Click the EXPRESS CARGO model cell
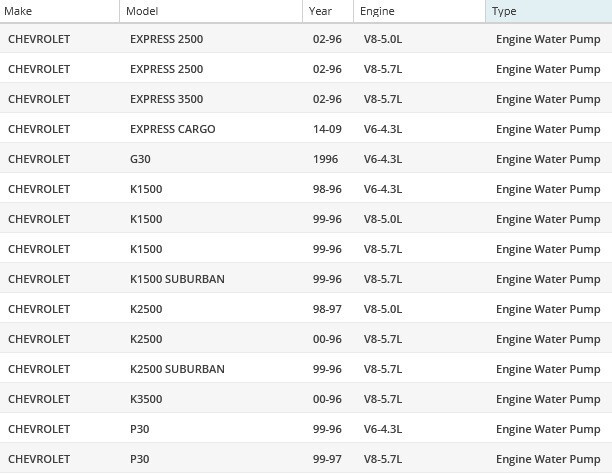The height and width of the screenshot is (474, 612). coord(172,129)
